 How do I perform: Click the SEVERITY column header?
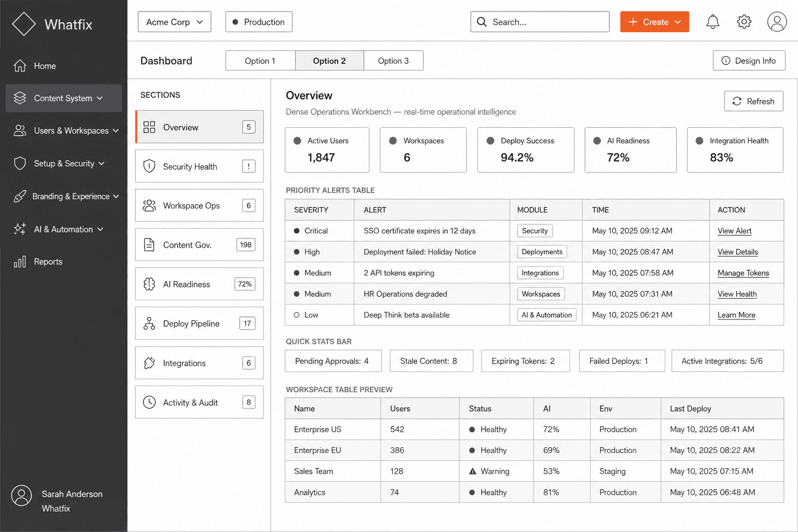point(311,210)
